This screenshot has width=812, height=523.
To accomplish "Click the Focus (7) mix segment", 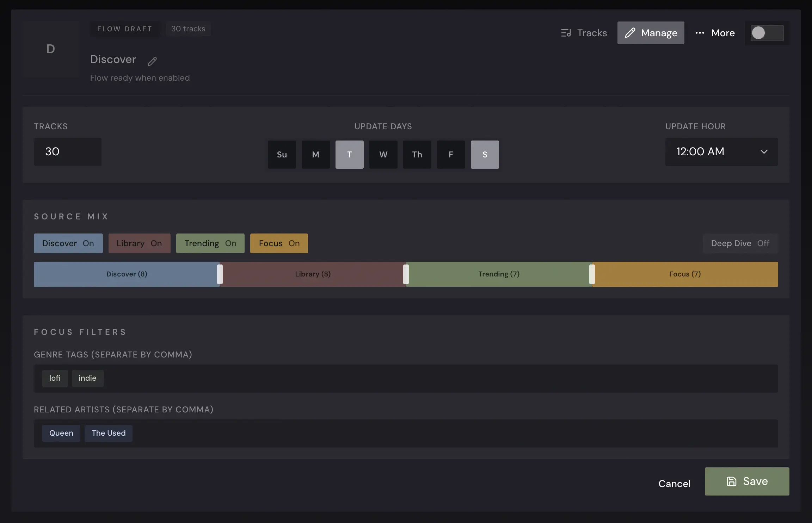I will coord(685,274).
